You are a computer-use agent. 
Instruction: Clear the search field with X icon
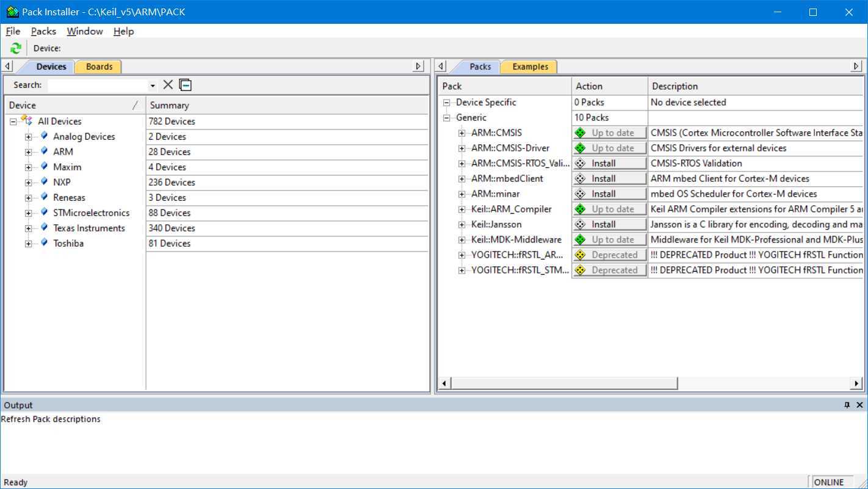coord(168,85)
